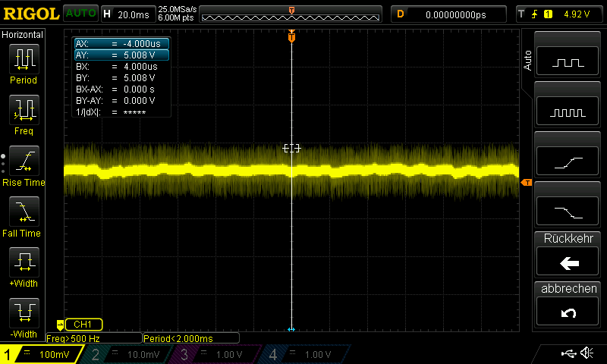Click the USB connection status icon
The image size is (607, 364).
tap(568, 353)
